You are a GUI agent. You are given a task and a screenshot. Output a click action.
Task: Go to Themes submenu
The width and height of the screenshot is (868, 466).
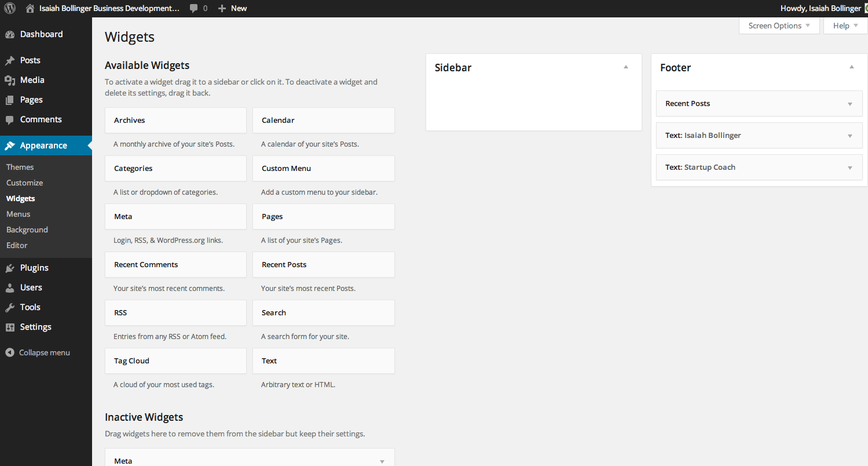click(x=20, y=167)
